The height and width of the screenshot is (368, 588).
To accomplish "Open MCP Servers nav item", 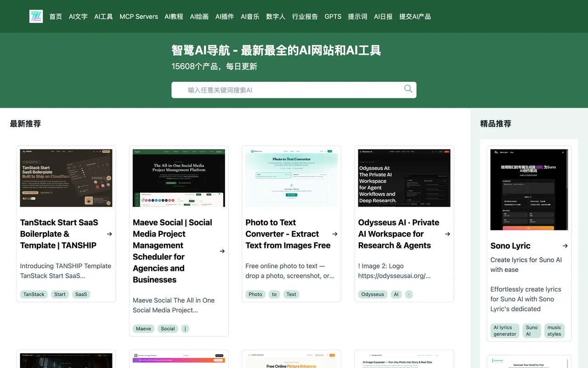I will pyautogui.click(x=139, y=17).
